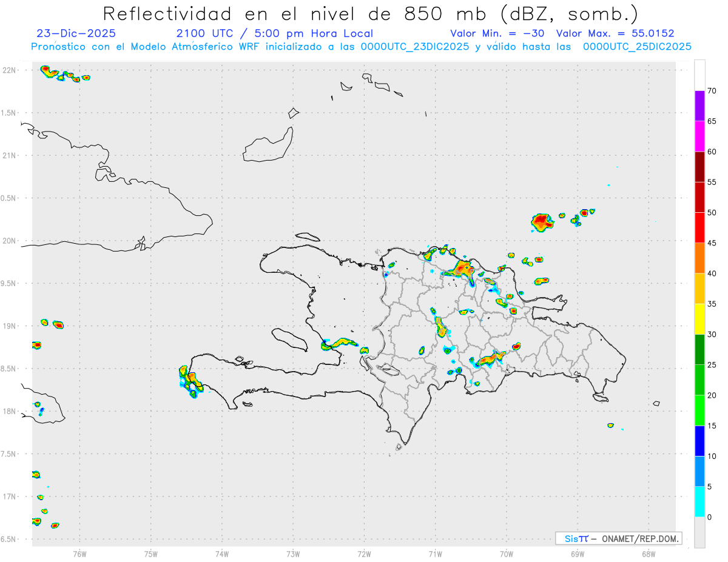Click the colorbar value label "20"
Screen dimensions: 728x562
tap(712, 395)
